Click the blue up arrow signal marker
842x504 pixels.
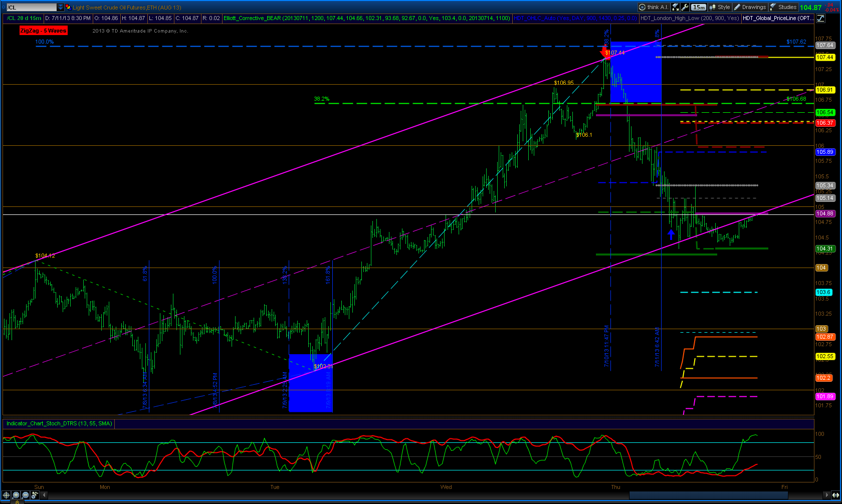click(671, 234)
